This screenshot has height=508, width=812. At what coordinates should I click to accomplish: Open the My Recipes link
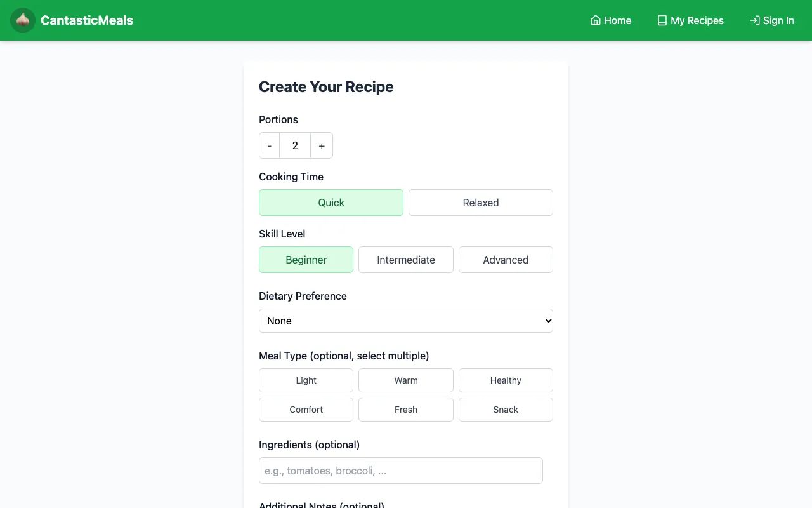click(690, 20)
